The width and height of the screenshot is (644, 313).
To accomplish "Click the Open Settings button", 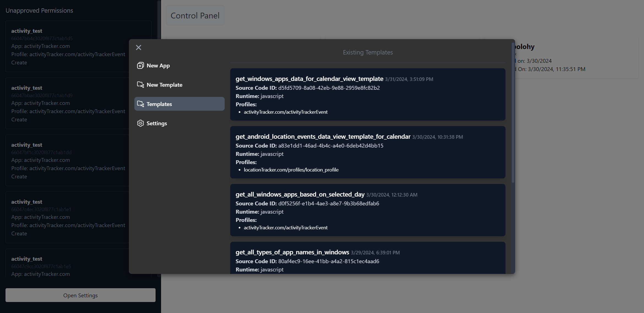I will coord(80,295).
